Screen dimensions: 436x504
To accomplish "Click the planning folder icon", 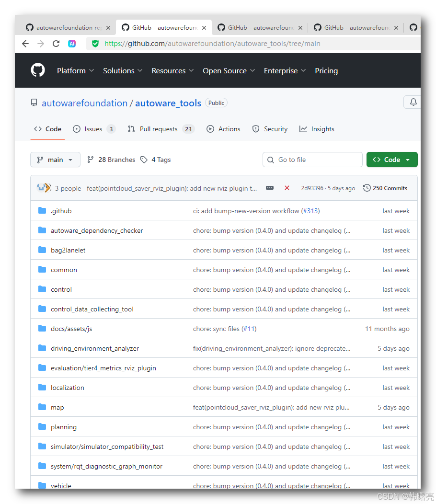I will 42,427.
